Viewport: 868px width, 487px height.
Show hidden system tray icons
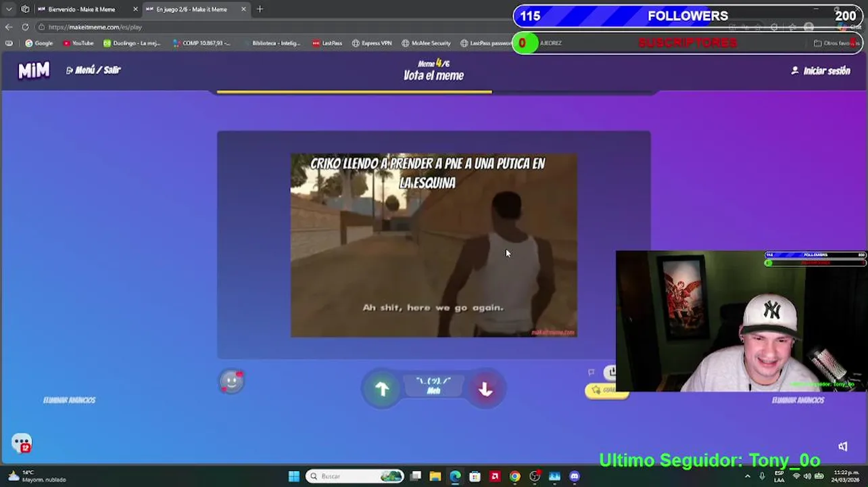point(748,476)
